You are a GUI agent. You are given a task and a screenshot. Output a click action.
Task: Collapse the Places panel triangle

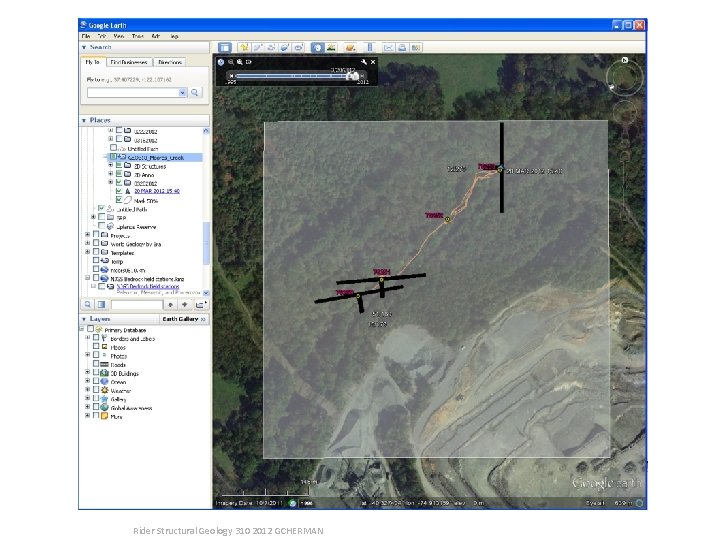point(84,120)
